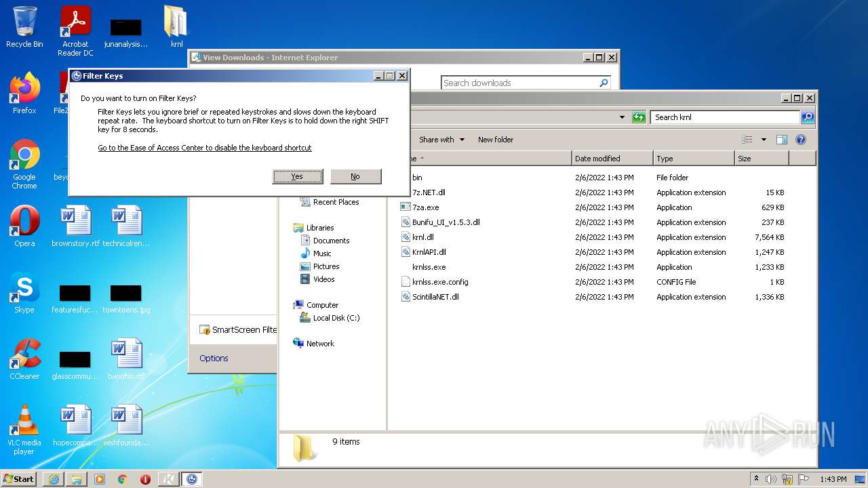Image resolution: width=868 pixels, height=488 pixels.
Task: Show hidden tray icons arrow
Action: [756, 479]
